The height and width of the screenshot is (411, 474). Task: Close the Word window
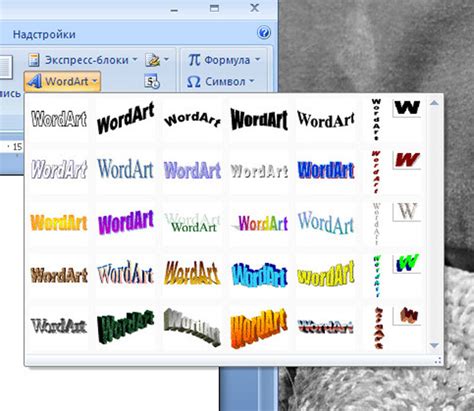pyautogui.click(x=255, y=8)
